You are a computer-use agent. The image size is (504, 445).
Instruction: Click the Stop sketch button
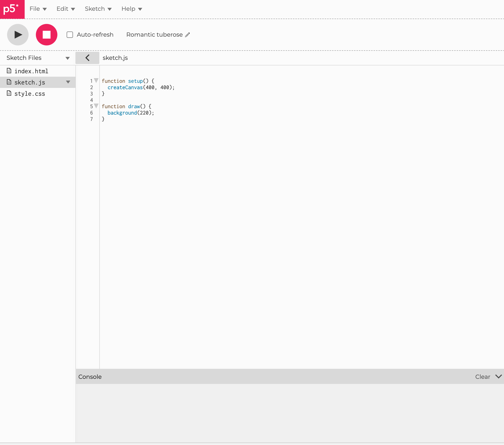[x=46, y=35]
